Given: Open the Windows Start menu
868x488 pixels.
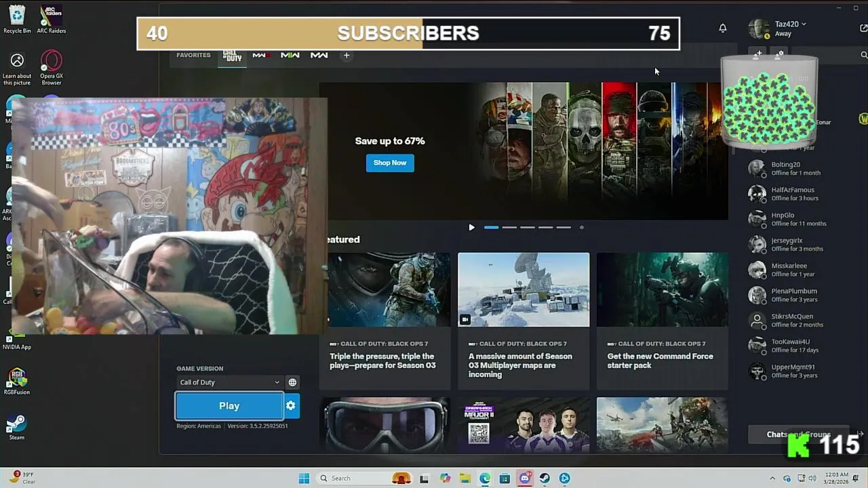Looking at the screenshot, I should point(304,479).
